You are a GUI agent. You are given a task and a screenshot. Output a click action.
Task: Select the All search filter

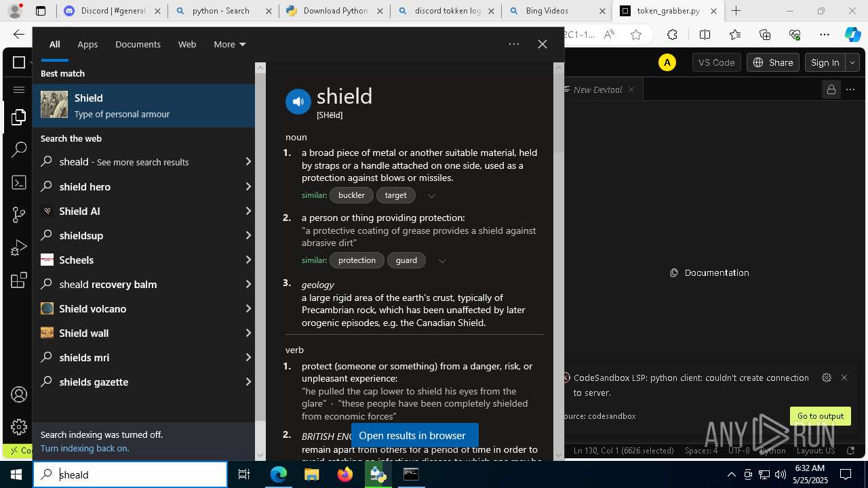coord(55,44)
